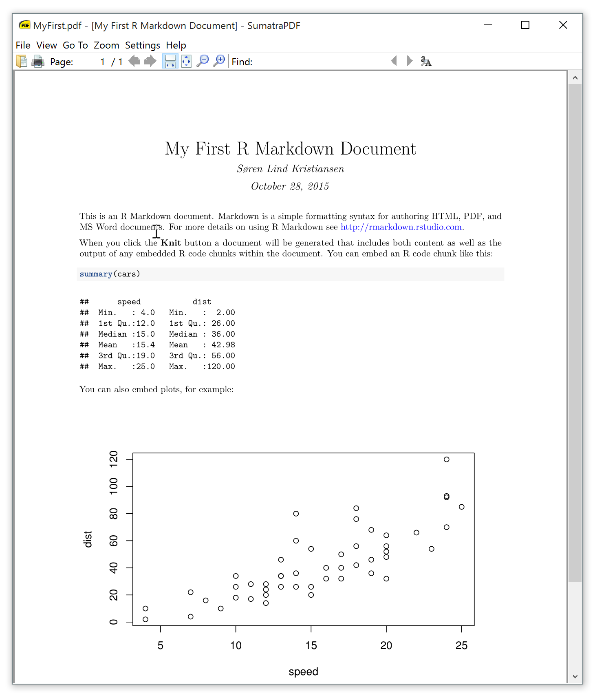Click the scrollbar up arrow

pos(575,77)
